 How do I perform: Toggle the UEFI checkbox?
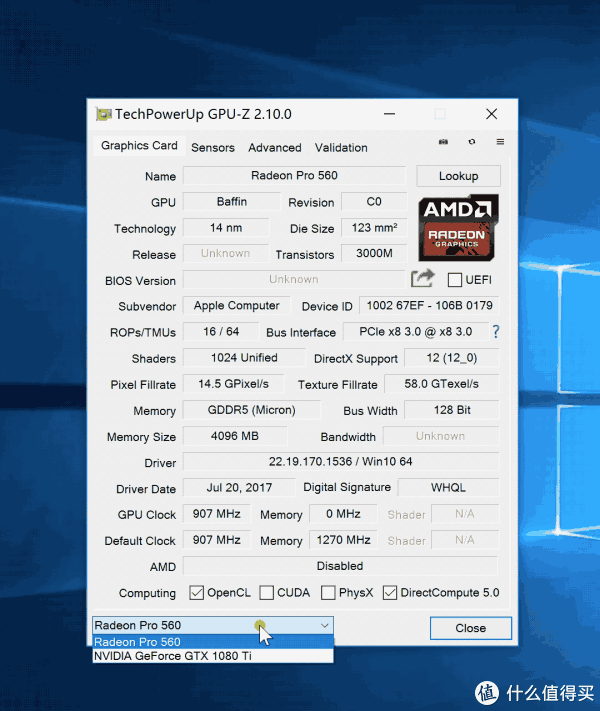[x=454, y=280]
